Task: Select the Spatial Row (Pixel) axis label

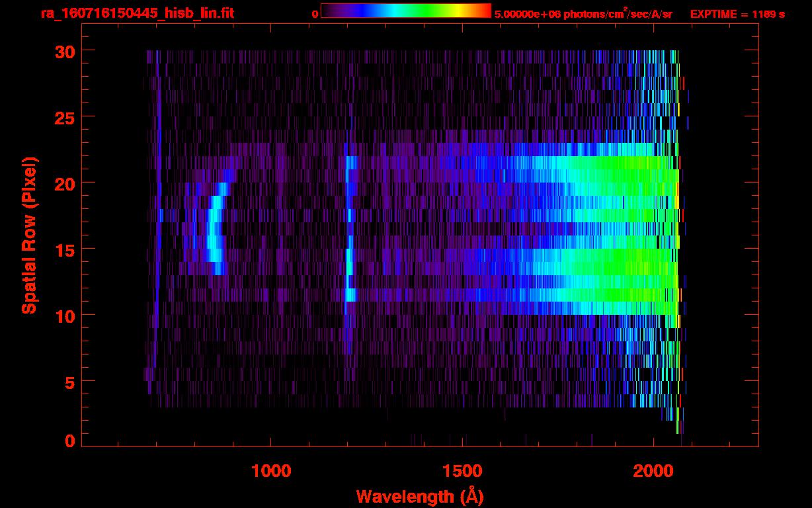Action: [28, 235]
